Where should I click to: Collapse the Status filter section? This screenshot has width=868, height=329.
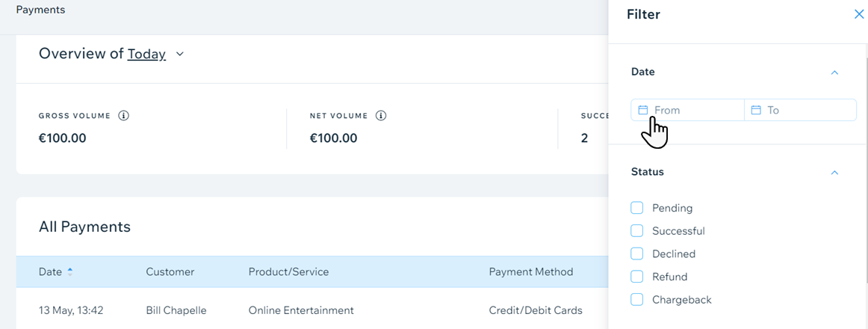pyautogui.click(x=835, y=172)
